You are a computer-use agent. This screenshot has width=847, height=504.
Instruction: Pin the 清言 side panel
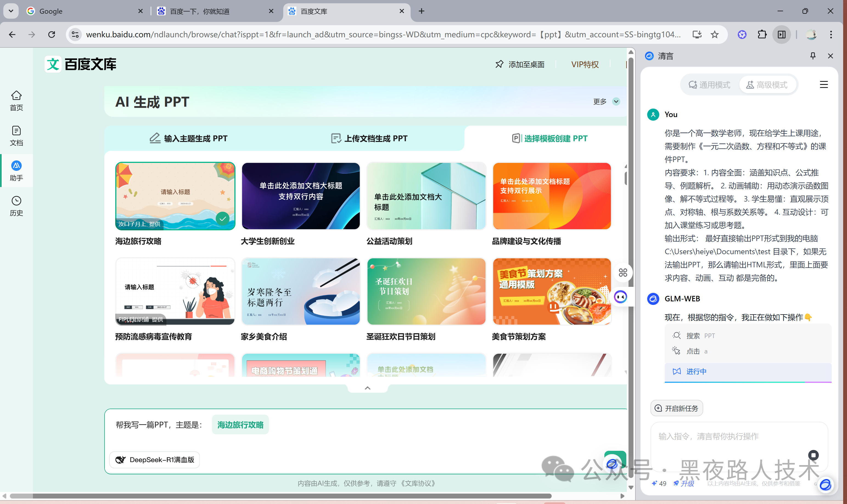pos(813,56)
